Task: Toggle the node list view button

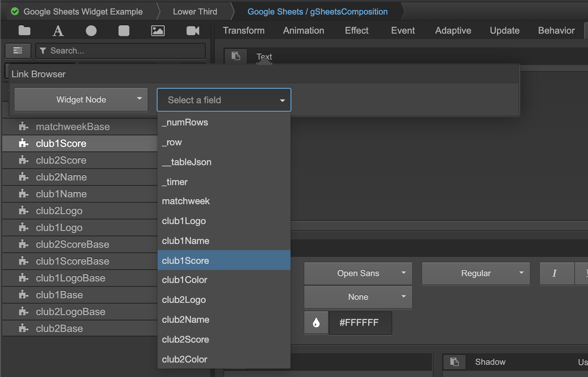Action: click(18, 50)
